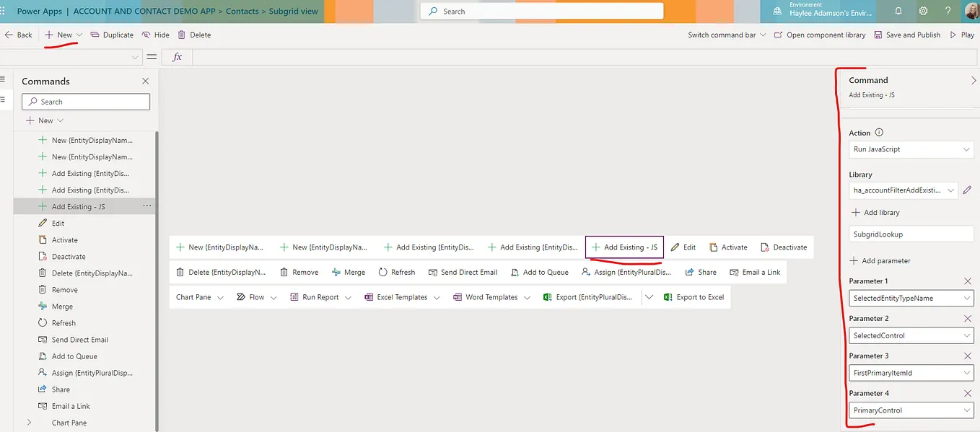The image size is (980, 432).
Task: Click Activate on the canvas ribbon
Action: coord(728,247)
